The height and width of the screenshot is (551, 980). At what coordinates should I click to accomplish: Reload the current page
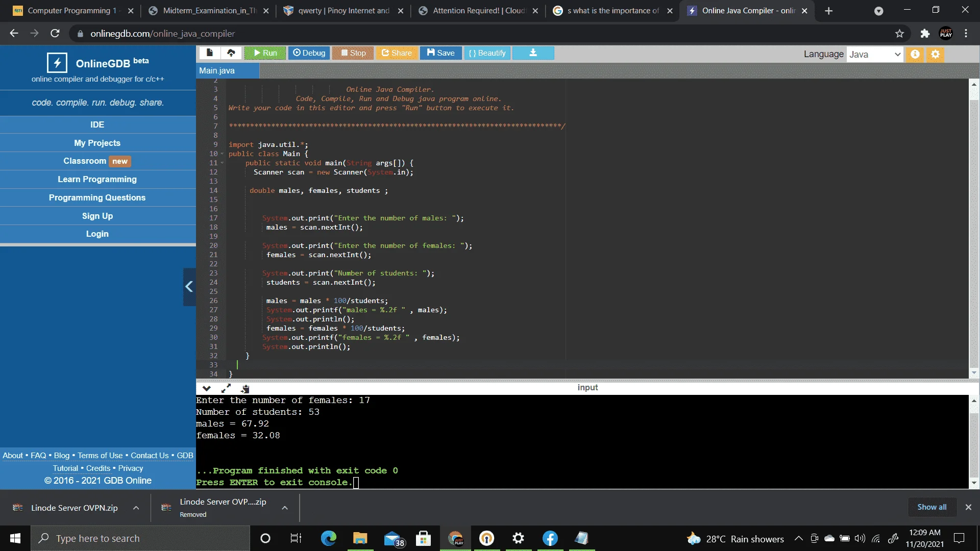(55, 33)
